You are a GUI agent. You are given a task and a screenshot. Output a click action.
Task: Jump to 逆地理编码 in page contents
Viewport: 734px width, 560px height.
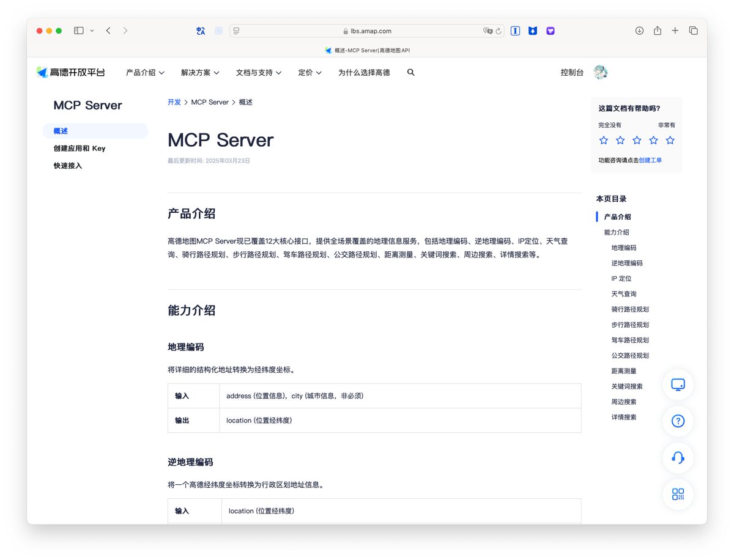pos(627,263)
